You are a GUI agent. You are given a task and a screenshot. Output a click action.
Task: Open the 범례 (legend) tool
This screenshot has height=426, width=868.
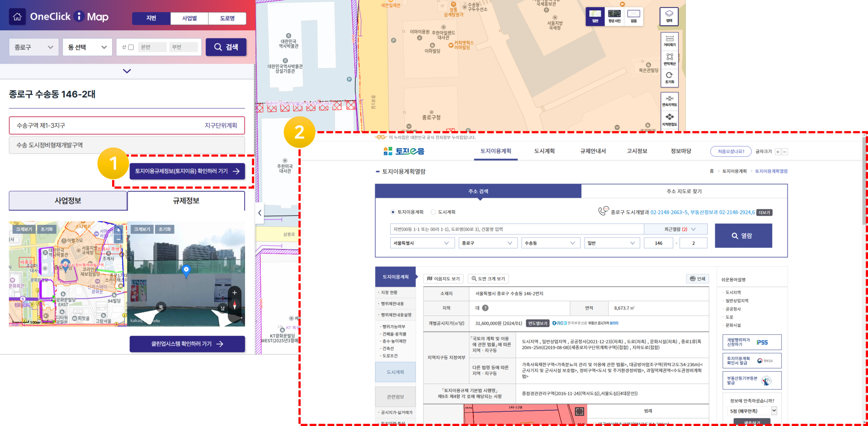[x=669, y=16]
